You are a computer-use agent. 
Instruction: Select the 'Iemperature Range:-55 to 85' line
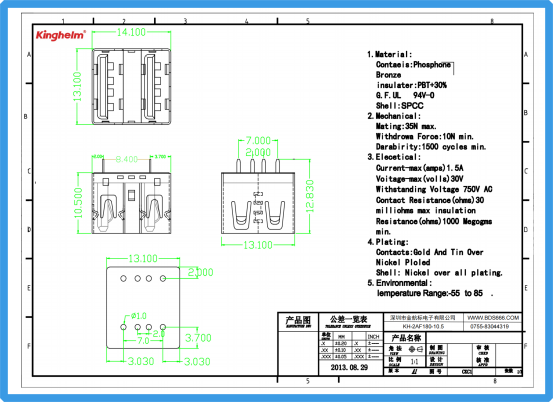click(430, 293)
